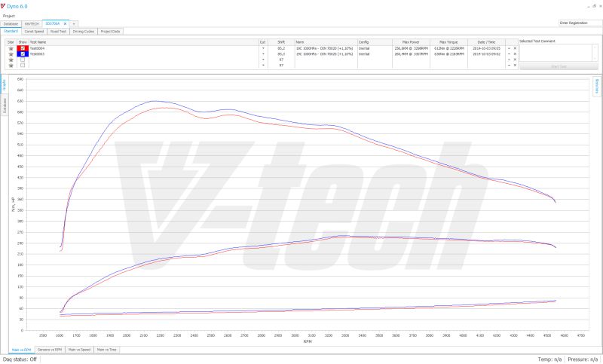Add a new tab with the plus button

coord(74,24)
